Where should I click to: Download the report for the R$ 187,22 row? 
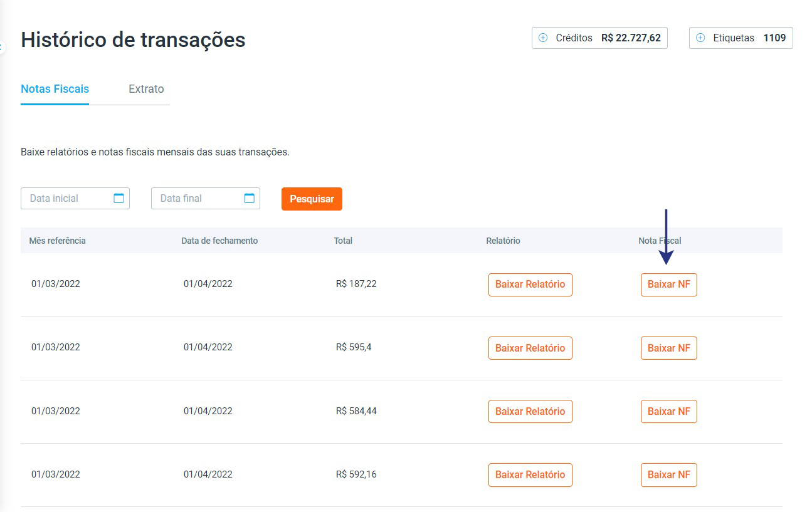pyautogui.click(x=530, y=285)
